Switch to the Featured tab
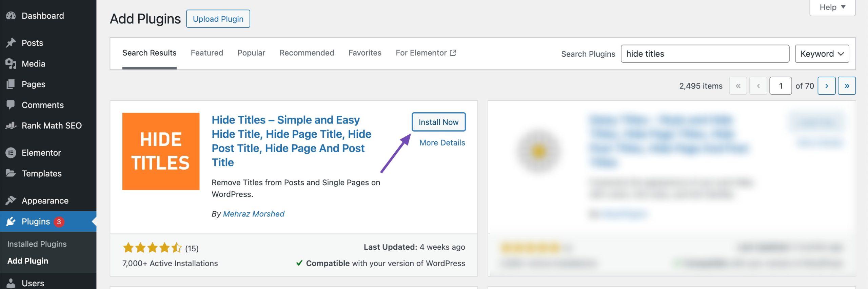868x289 pixels. coord(207,53)
